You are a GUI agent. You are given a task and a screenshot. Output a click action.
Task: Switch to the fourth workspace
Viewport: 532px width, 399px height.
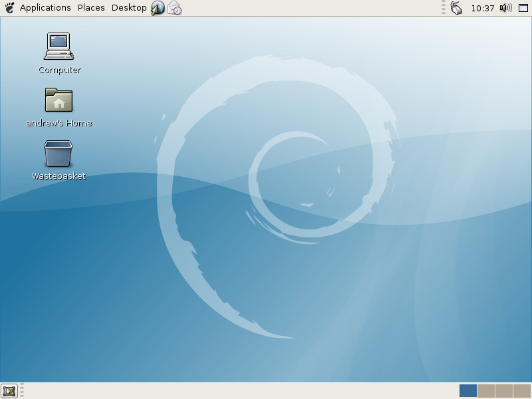tap(522, 391)
